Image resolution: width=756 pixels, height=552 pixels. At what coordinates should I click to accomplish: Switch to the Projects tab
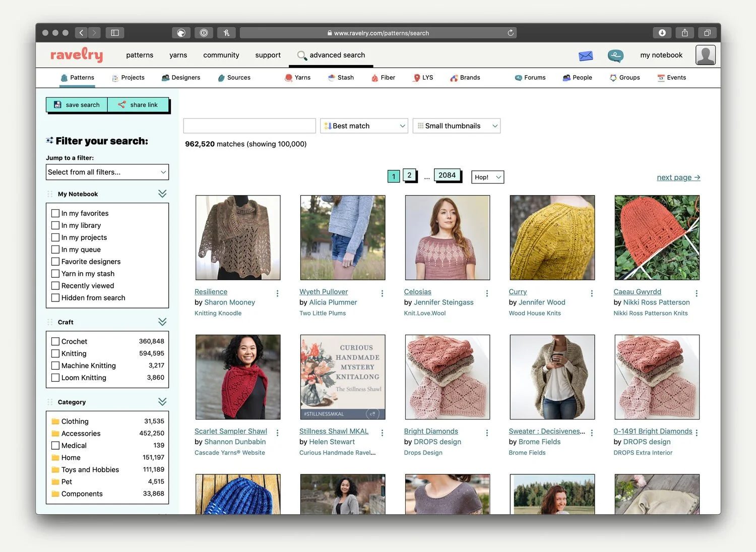(128, 78)
